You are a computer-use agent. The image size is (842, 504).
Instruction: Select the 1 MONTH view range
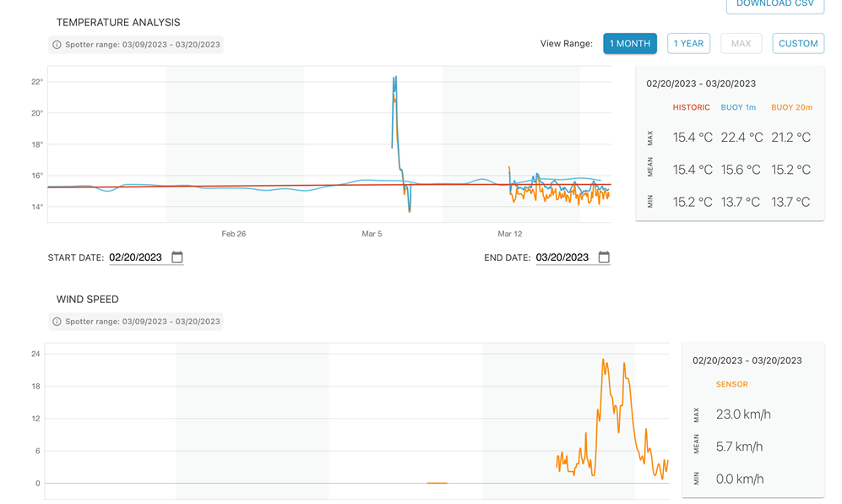[630, 43]
